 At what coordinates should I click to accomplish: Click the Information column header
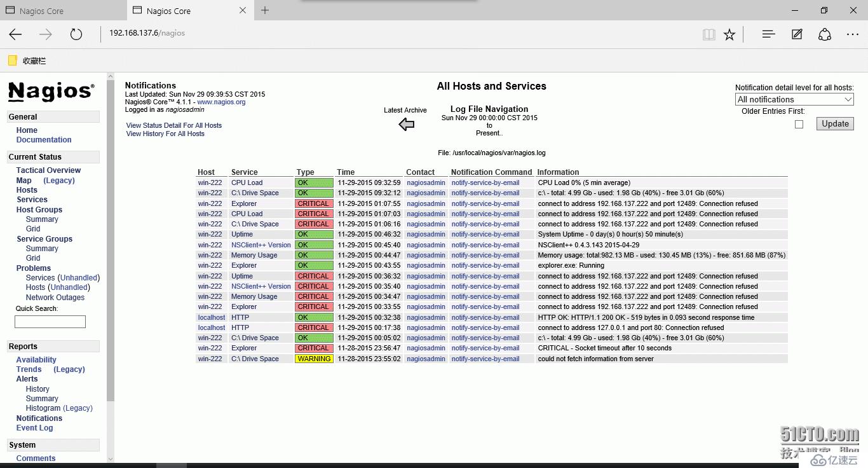pos(558,172)
